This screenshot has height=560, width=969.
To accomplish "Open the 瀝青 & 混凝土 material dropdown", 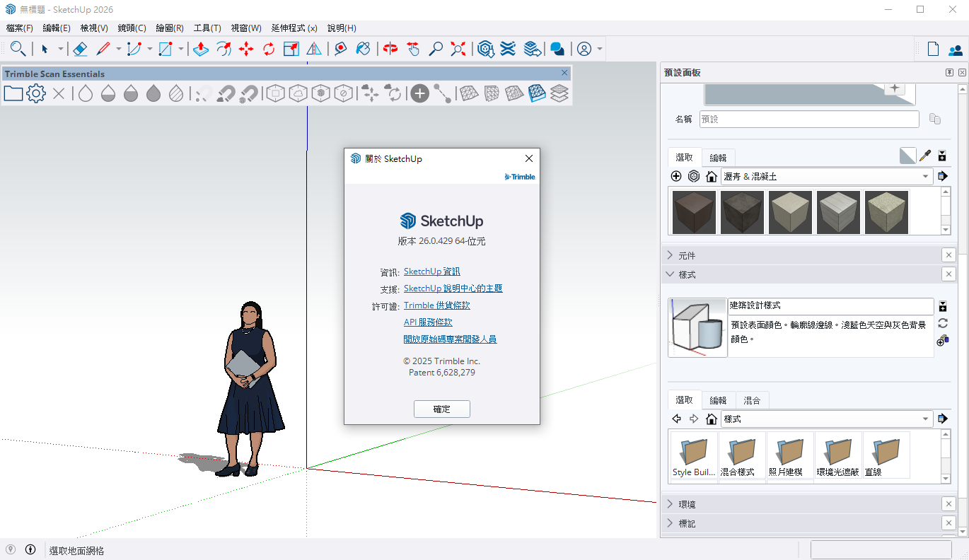I will (925, 177).
